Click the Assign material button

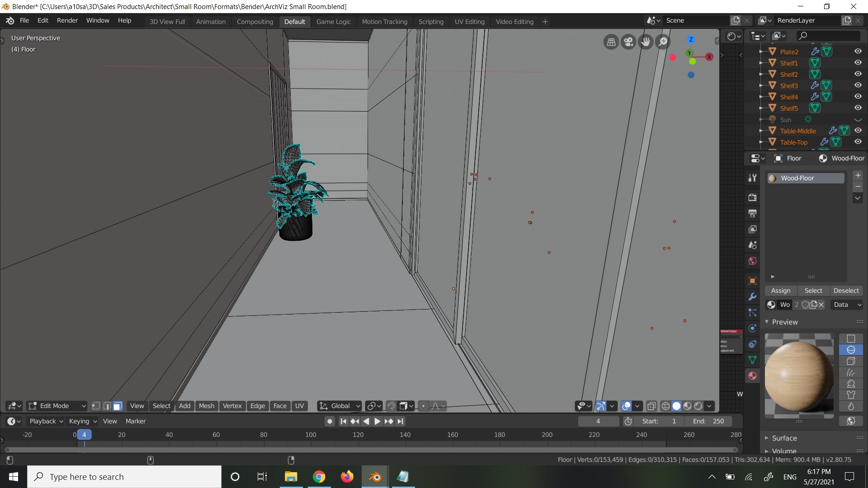781,291
